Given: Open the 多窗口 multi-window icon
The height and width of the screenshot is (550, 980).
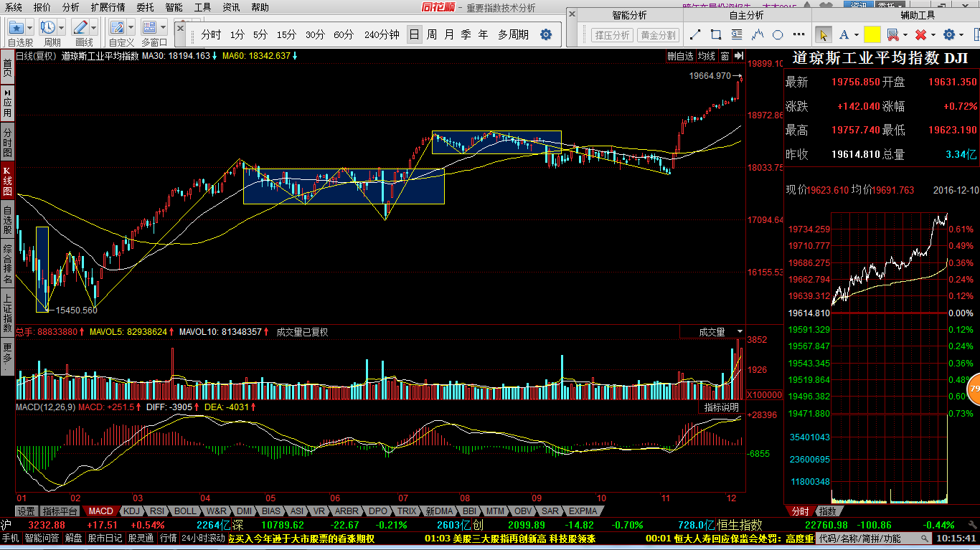Looking at the screenshot, I should pos(149,28).
